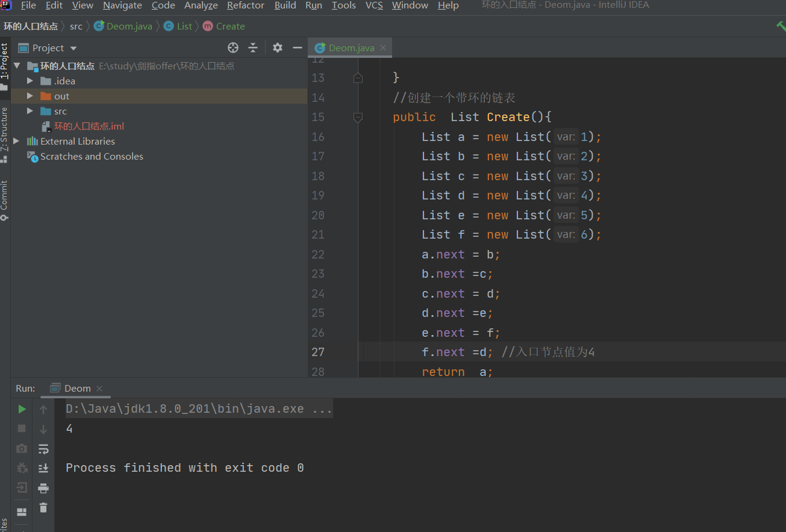Viewport: 786px width, 532px height.
Task: Click the List breadcrumb in navigation bar
Action: click(x=184, y=26)
